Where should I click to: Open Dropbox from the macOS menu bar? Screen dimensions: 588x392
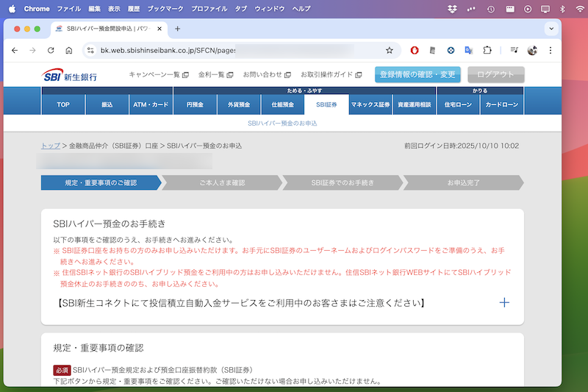click(x=451, y=9)
